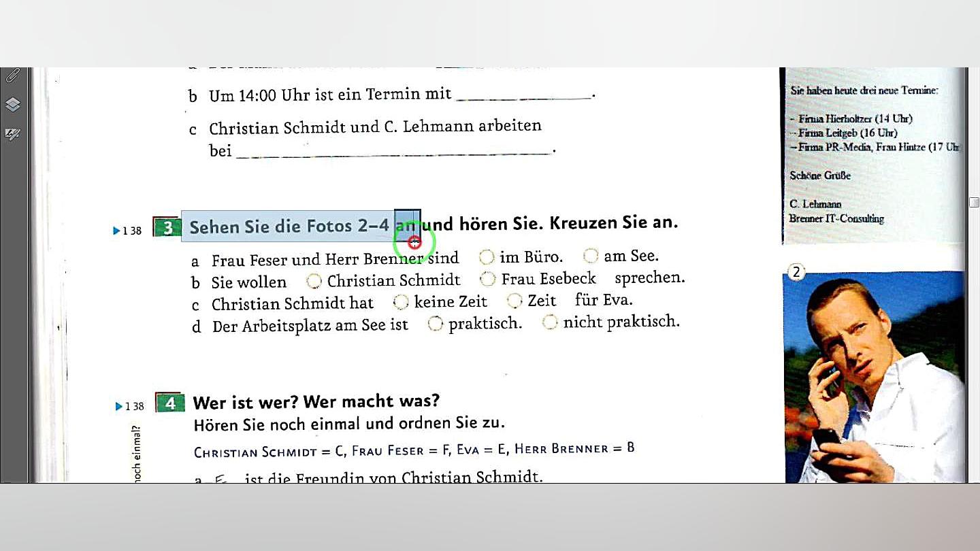Click the greeting "Schöne Grüße"
Image resolution: width=980 pixels, height=551 pixels.
[x=820, y=176]
